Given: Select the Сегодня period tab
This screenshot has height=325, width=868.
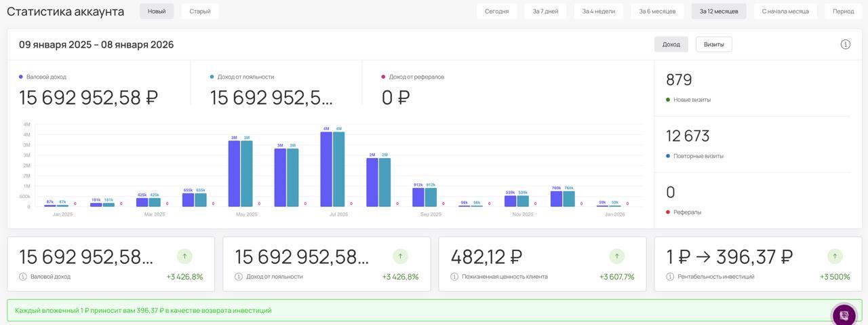Looking at the screenshot, I should tap(497, 11).
